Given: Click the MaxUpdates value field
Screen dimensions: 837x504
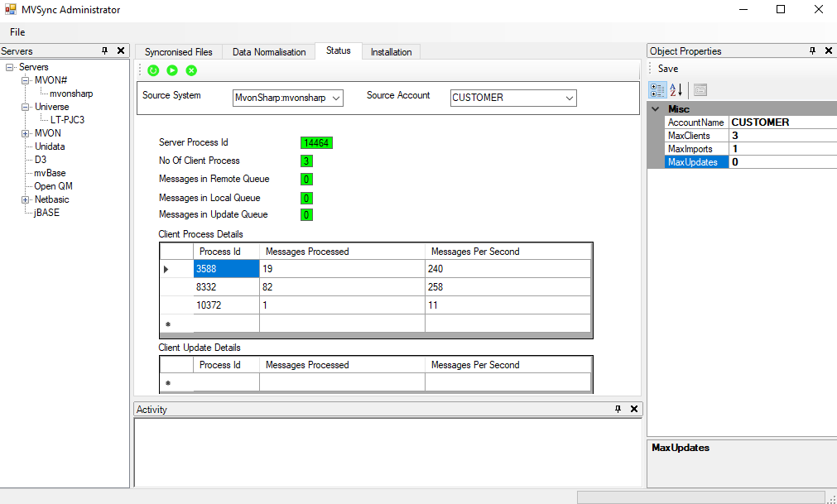Looking at the screenshot, I should [x=782, y=162].
